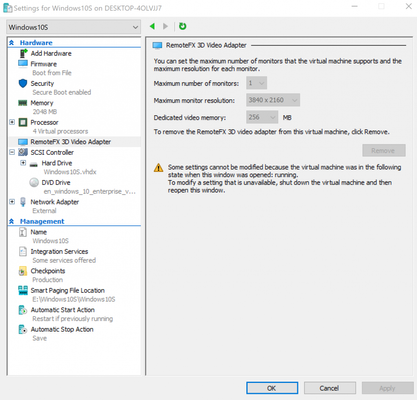Image resolution: width=417 pixels, height=400 pixels.
Task: Open Dedicated video memory dropdown
Action: click(x=262, y=117)
